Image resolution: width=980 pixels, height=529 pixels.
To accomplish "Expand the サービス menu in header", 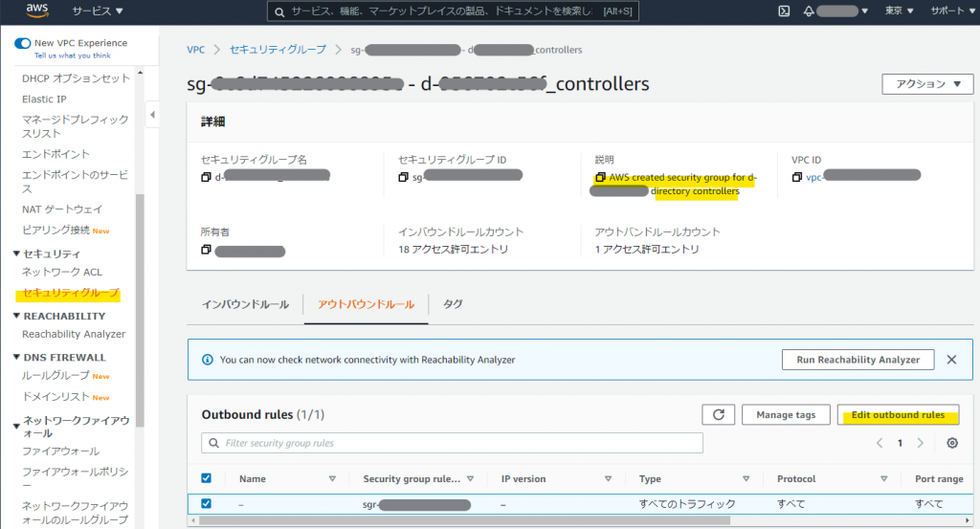I will tap(98, 11).
